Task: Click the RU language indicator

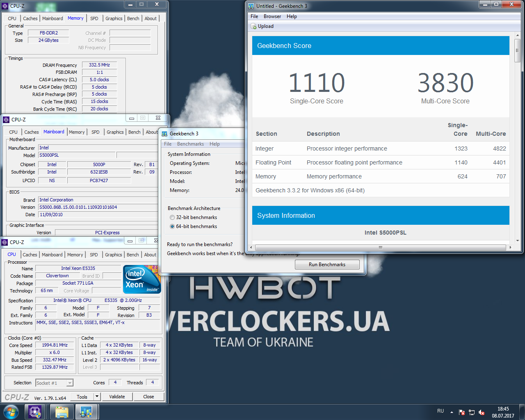Action: [441, 411]
